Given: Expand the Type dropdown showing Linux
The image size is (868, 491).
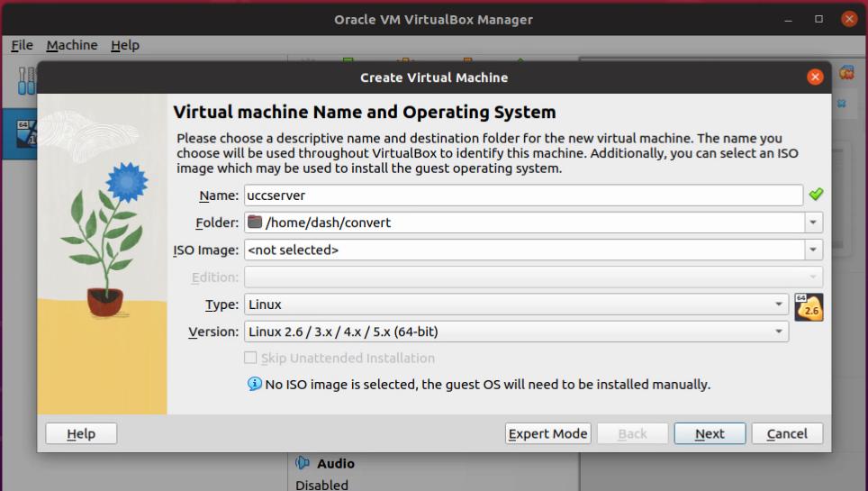Looking at the screenshot, I should 779,305.
